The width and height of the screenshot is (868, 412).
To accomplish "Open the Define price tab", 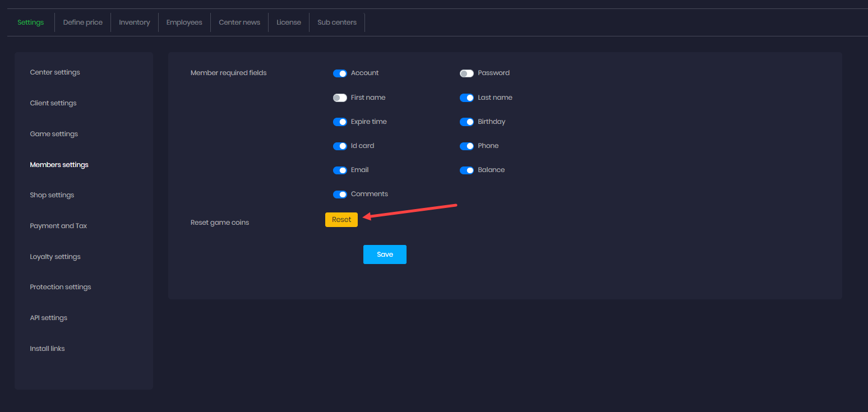I will 82,22.
